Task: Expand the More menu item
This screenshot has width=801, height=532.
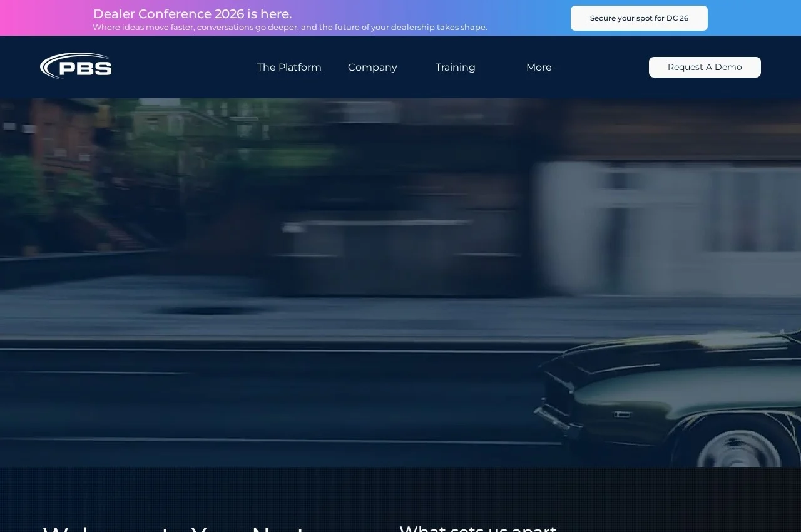Action: pos(539,67)
